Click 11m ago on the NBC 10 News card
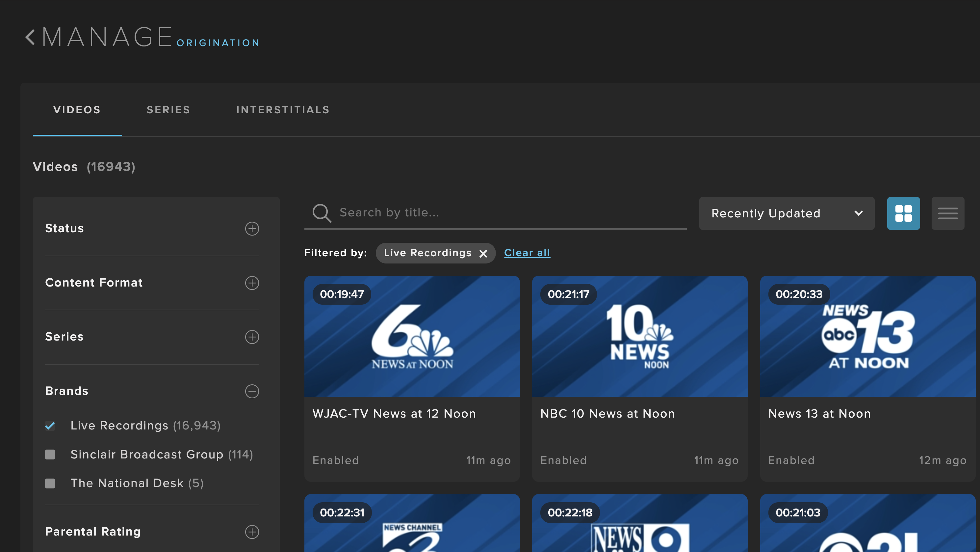 pyautogui.click(x=716, y=461)
